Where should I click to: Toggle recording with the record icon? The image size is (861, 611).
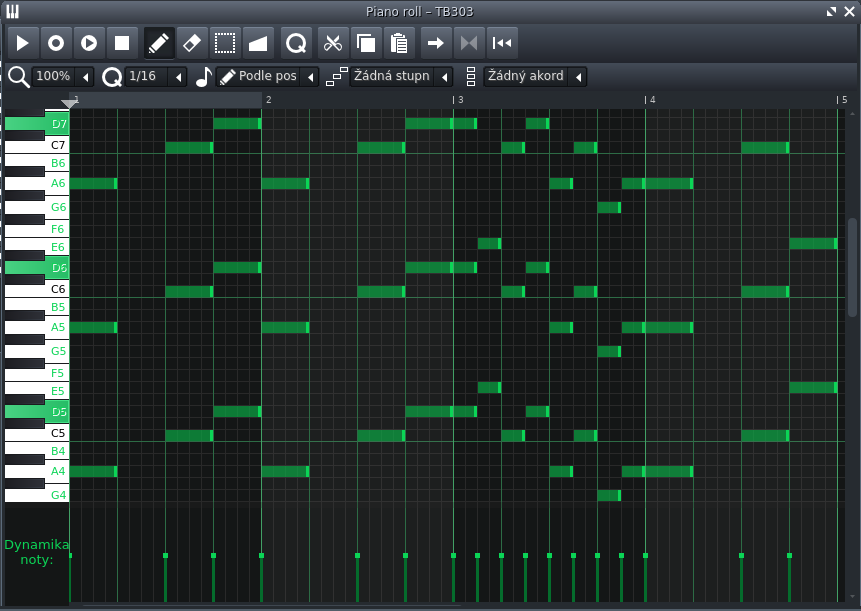point(55,42)
